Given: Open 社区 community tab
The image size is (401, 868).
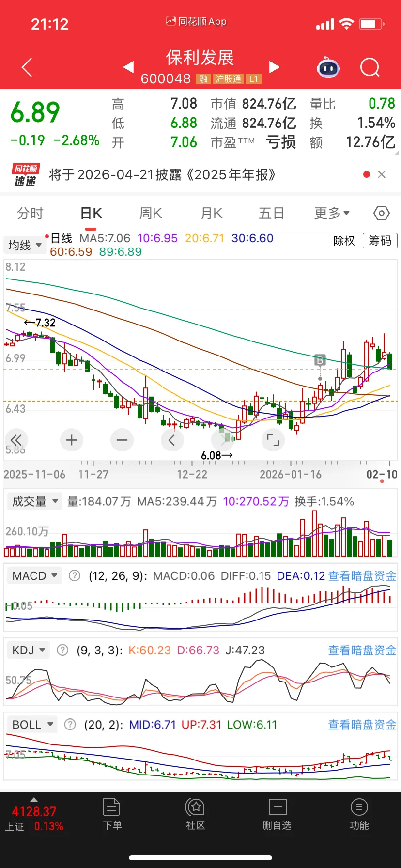Looking at the screenshot, I should pyautogui.click(x=196, y=814).
